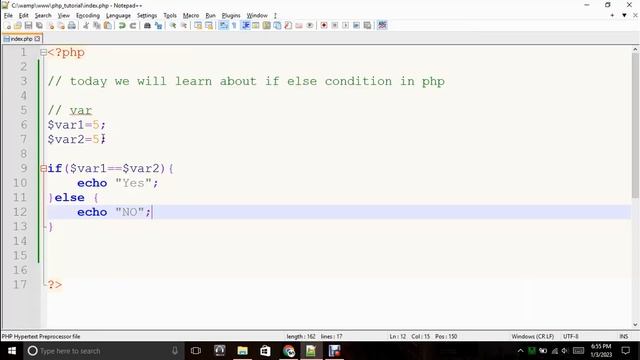The height and width of the screenshot is (360, 640).
Task: Click the Paste toolbar icon
Action: [108, 26]
